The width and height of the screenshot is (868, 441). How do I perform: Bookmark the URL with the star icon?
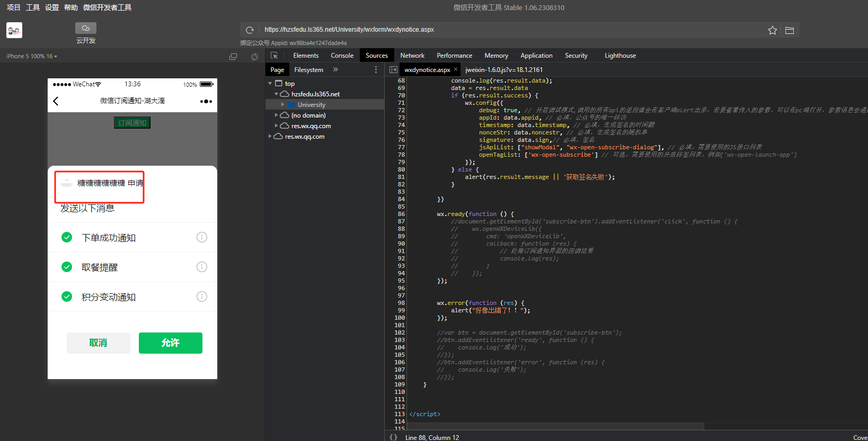click(773, 30)
